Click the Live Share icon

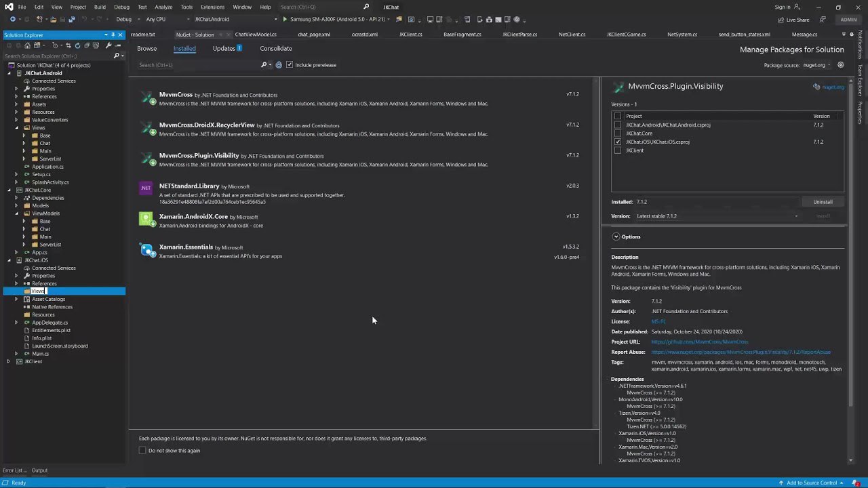point(781,20)
